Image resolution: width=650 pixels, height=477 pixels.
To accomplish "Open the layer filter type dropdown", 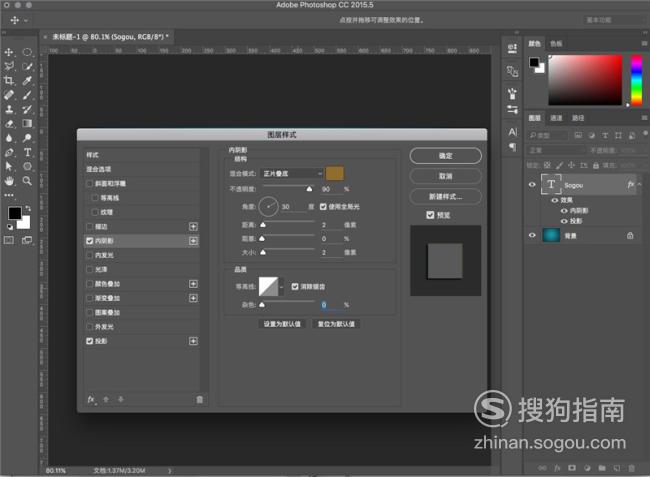I will [548, 136].
